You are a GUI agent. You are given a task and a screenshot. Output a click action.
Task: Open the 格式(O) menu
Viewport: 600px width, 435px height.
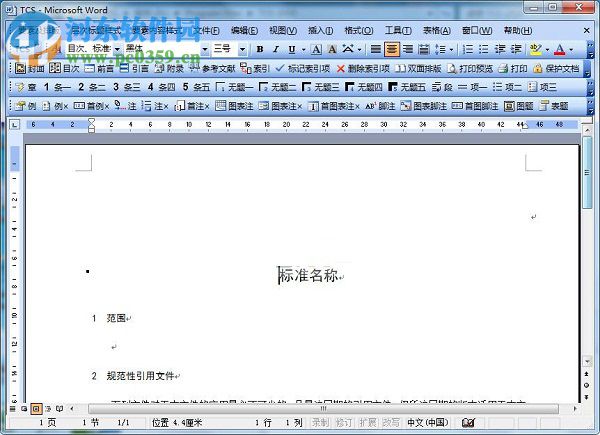click(x=359, y=31)
